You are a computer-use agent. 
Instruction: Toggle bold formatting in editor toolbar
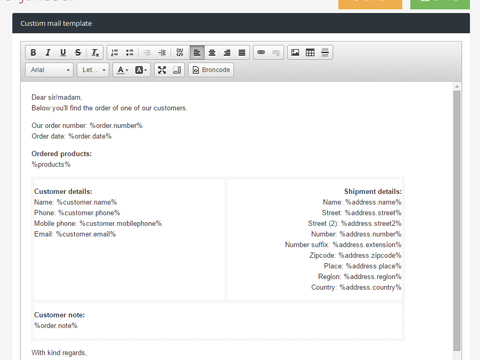[33, 53]
